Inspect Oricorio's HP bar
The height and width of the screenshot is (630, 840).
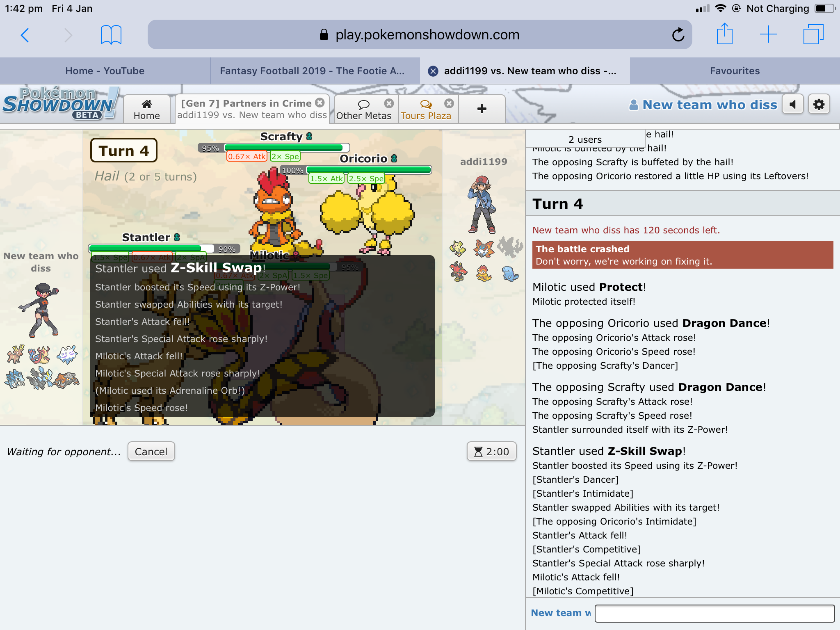369,170
